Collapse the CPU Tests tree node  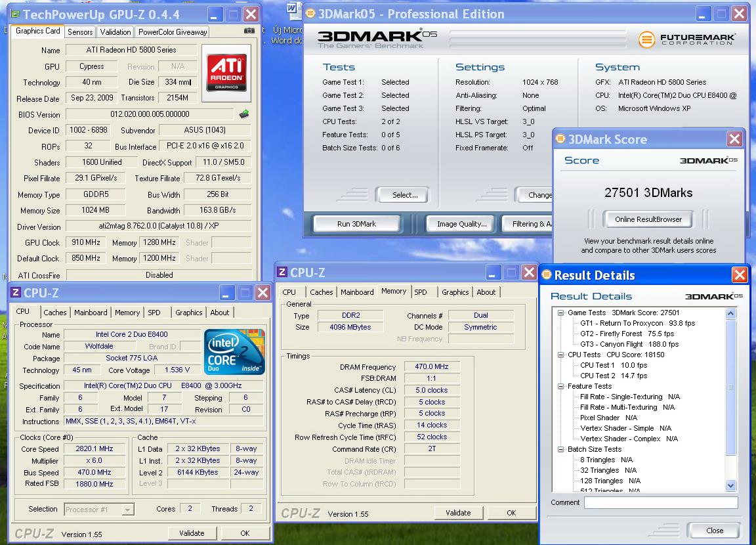[x=560, y=355]
